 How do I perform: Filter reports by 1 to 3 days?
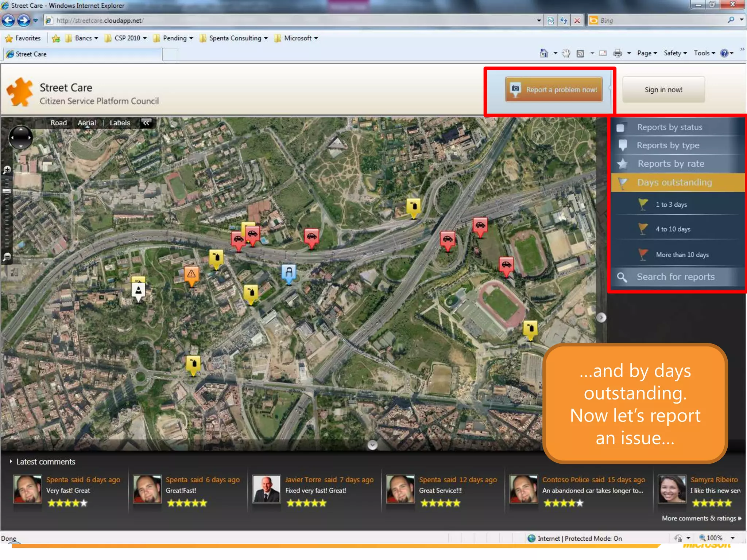pyautogui.click(x=671, y=205)
